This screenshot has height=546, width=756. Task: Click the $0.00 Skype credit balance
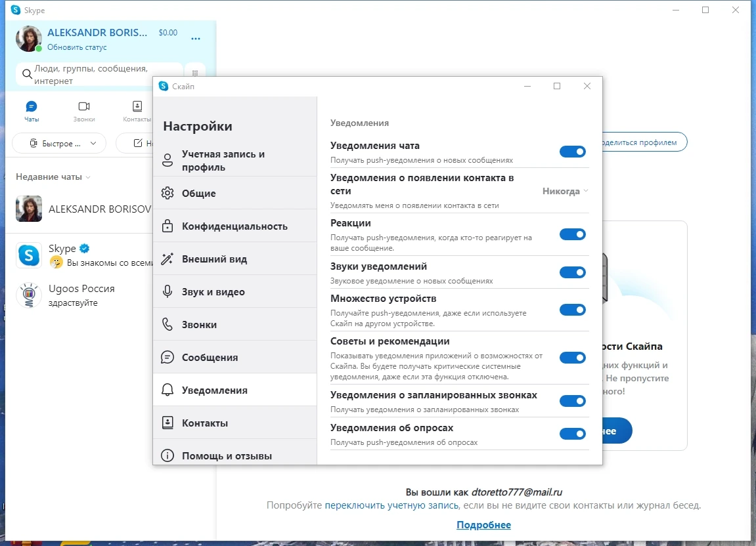click(167, 33)
